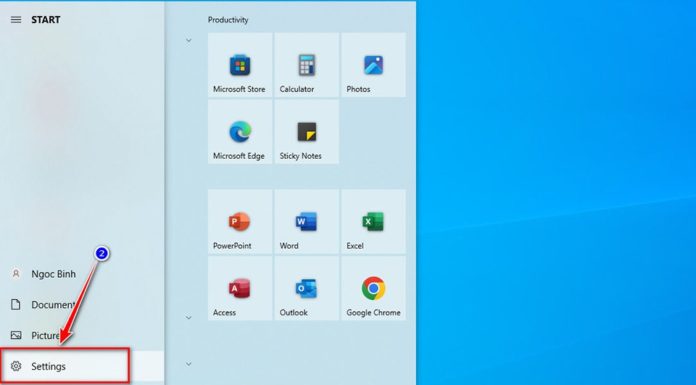696x385 pixels.
Task: Open the Word tile
Action: (x=307, y=222)
